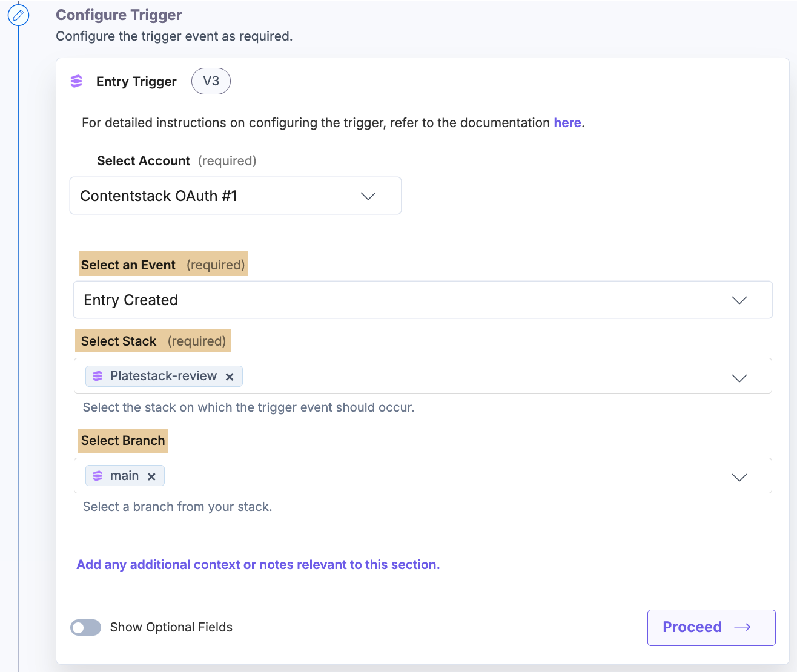Expand the Select an Event dropdown
The width and height of the screenshot is (797, 672).
[x=423, y=300]
